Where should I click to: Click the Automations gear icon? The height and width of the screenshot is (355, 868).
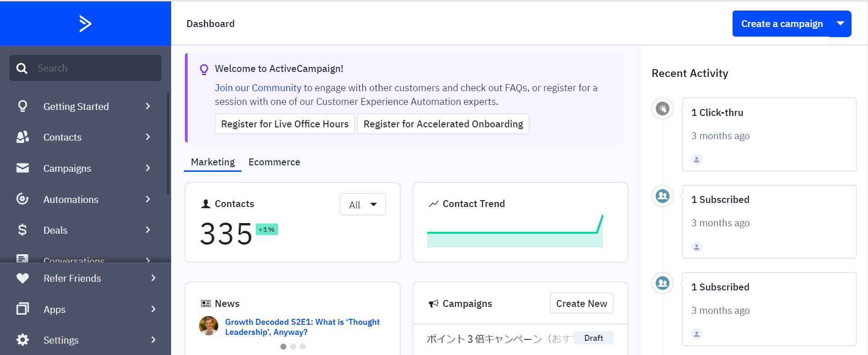click(22, 199)
